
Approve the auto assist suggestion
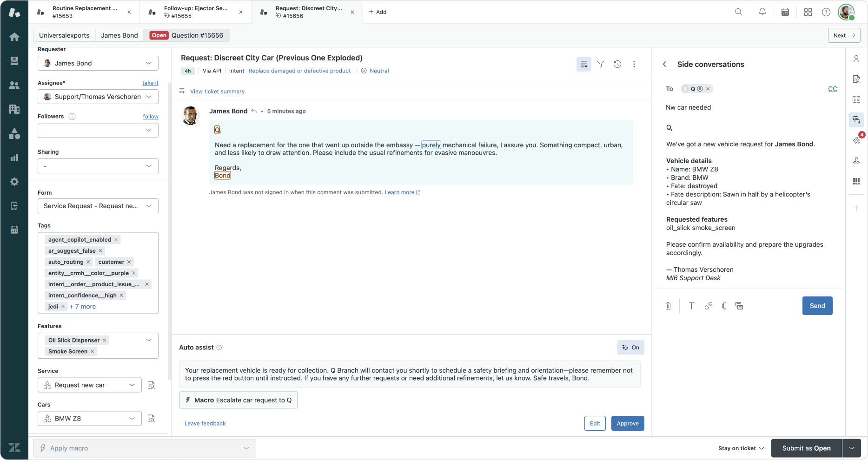pos(627,423)
